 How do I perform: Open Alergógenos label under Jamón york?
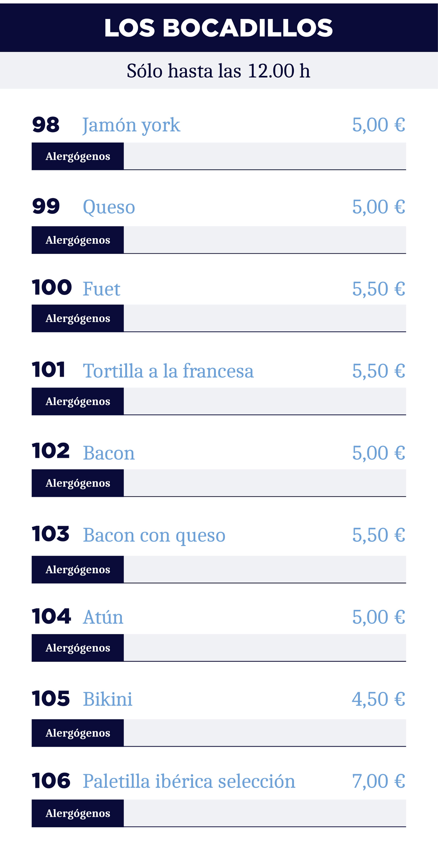77,156
